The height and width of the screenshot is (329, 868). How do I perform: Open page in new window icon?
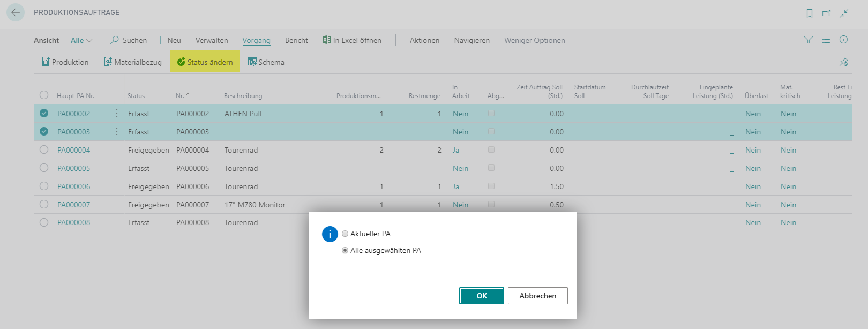pos(827,13)
